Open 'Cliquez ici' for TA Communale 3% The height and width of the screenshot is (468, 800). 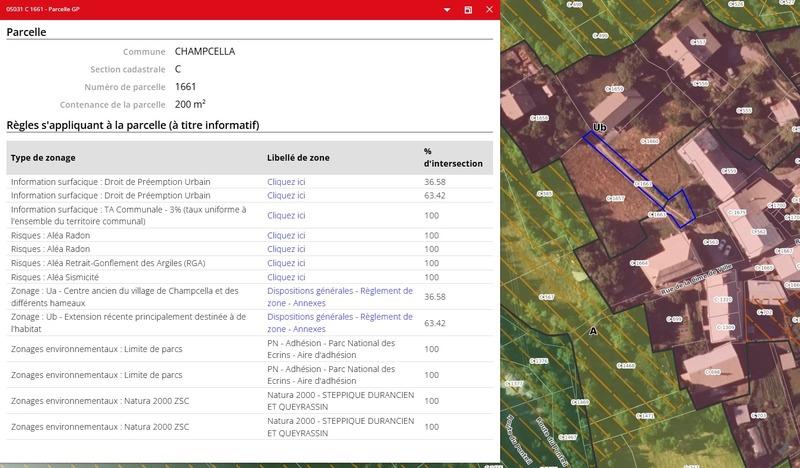click(x=286, y=215)
